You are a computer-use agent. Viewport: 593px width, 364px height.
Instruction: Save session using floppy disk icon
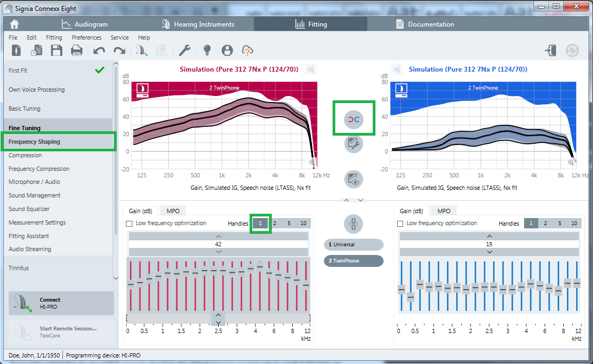coord(57,50)
